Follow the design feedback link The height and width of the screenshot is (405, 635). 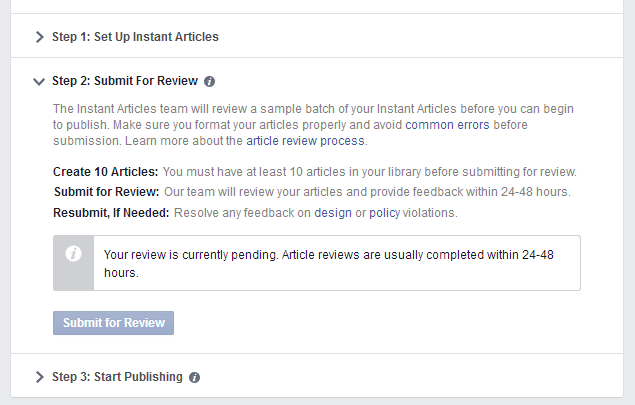point(333,213)
